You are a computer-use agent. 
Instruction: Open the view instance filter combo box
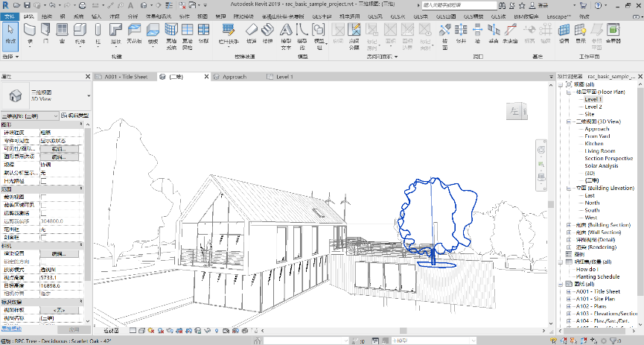(x=30, y=116)
